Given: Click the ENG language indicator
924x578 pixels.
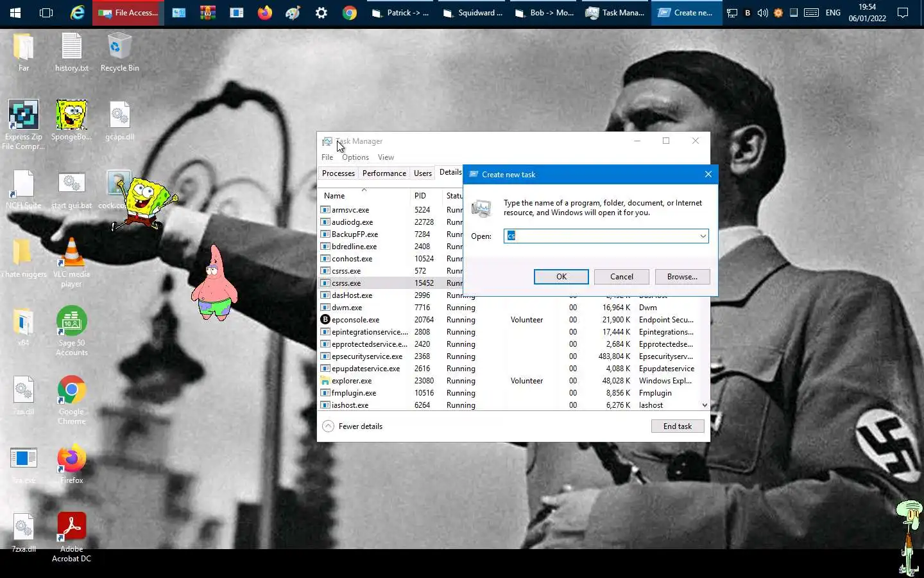Looking at the screenshot, I should (833, 13).
